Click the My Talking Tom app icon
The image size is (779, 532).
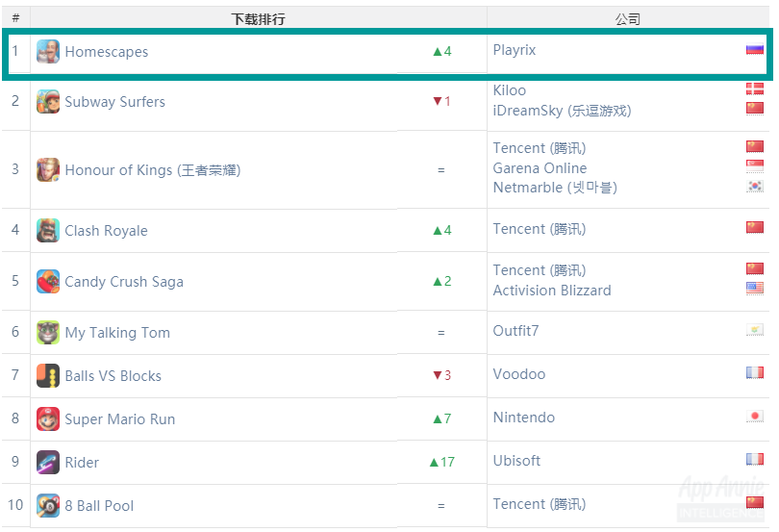pos(48,333)
